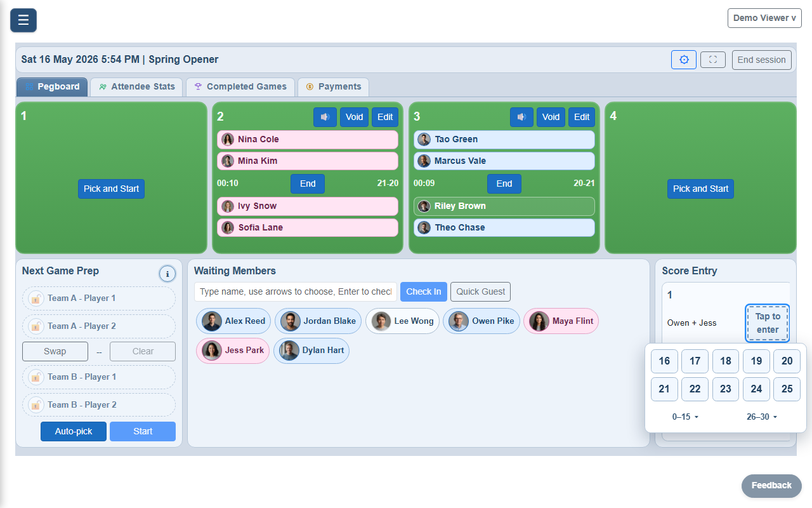Toggle lock on Team B Player 2 slot

(36, 405)
